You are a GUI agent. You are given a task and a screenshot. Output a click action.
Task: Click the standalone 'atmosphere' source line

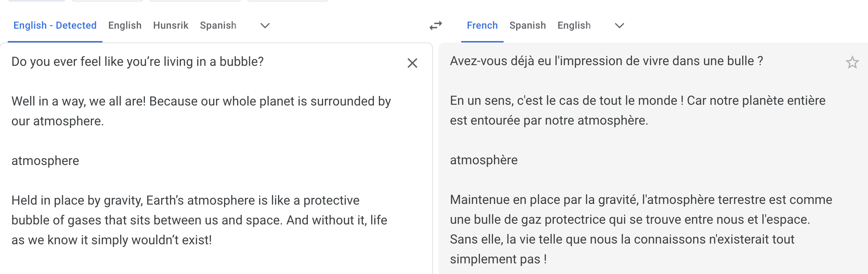coord(45,161)
